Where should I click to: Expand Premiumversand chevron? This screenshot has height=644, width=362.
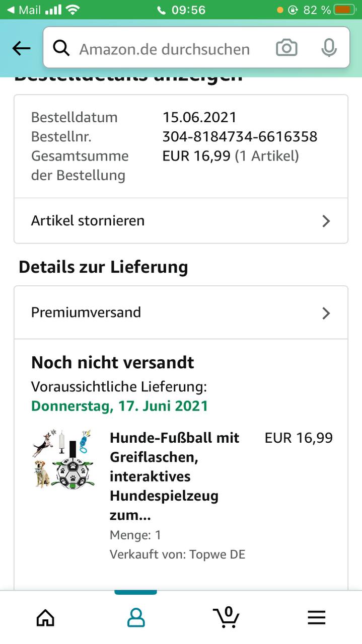[326, 313]
